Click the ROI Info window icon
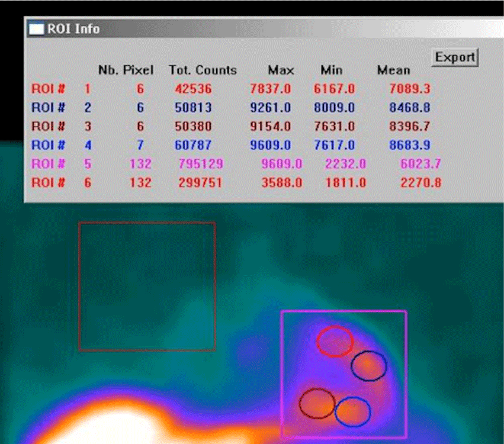504x444 pixels. pos(36,29)
